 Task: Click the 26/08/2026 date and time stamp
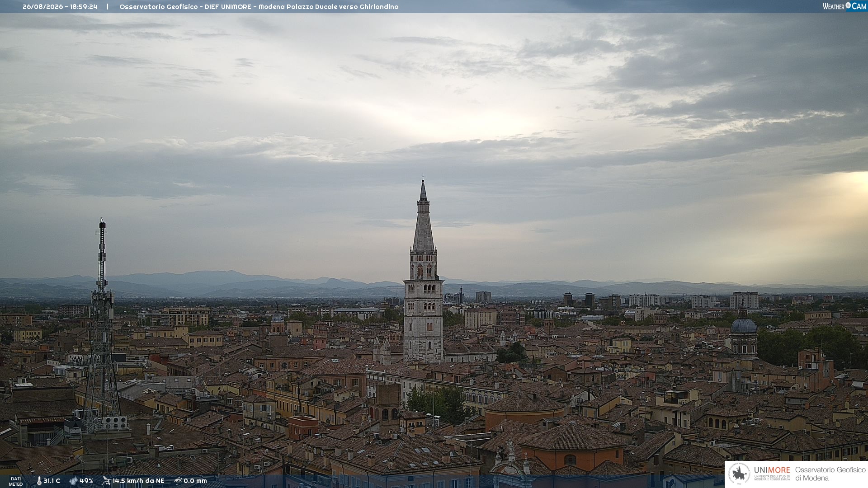click(60, 7)
